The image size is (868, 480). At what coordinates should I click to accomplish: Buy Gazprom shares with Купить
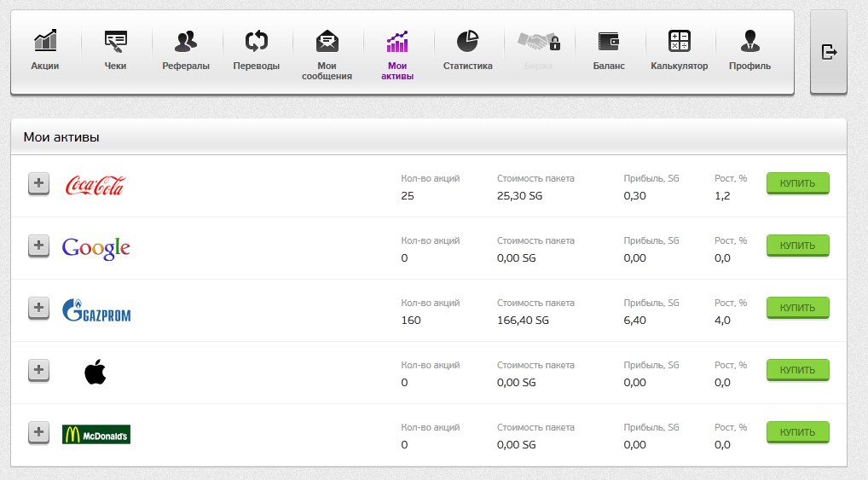(798, 308)
